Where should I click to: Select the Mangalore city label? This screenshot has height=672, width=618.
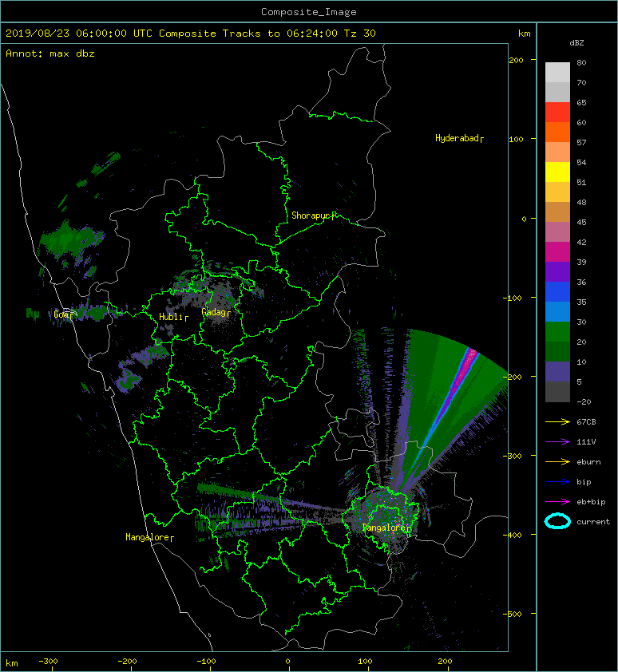[148, 537]
